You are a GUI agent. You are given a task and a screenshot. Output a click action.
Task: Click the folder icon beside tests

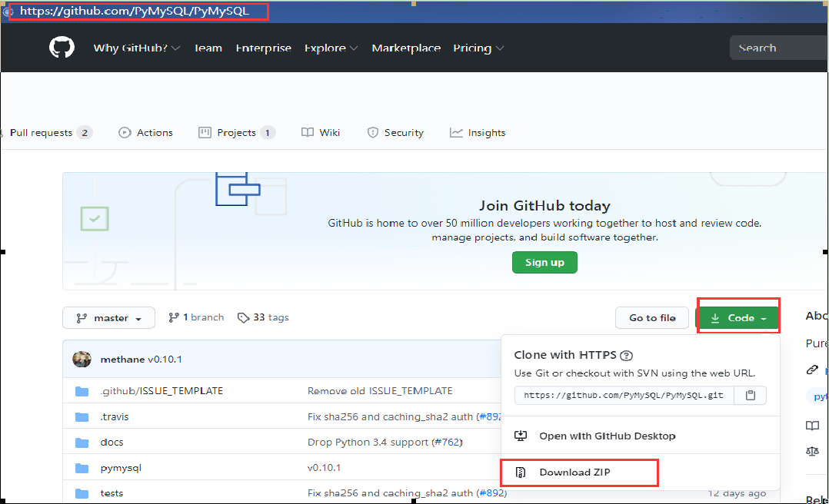click(x=82, y=493)
